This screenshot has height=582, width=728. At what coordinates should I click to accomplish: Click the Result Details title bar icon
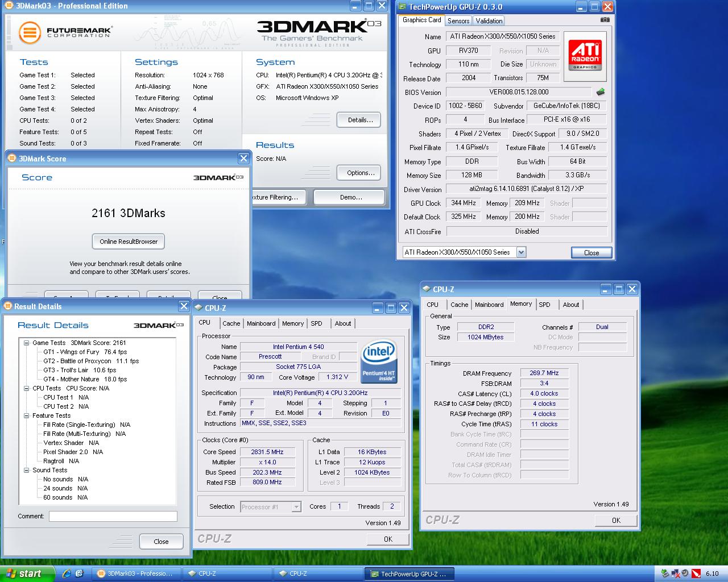pyautogui.click(x=8, y=306)
